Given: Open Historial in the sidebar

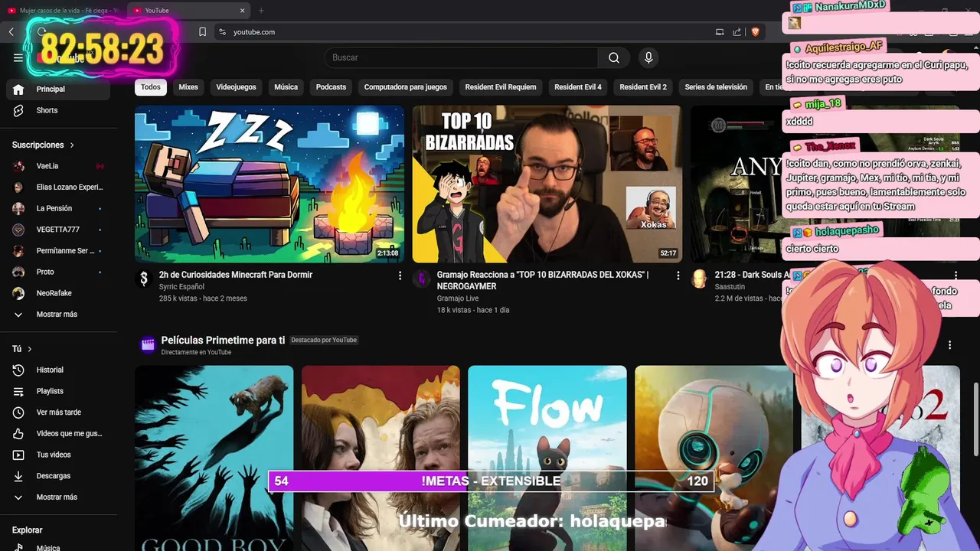Looking at the screenshot, I should pos(58,370).
